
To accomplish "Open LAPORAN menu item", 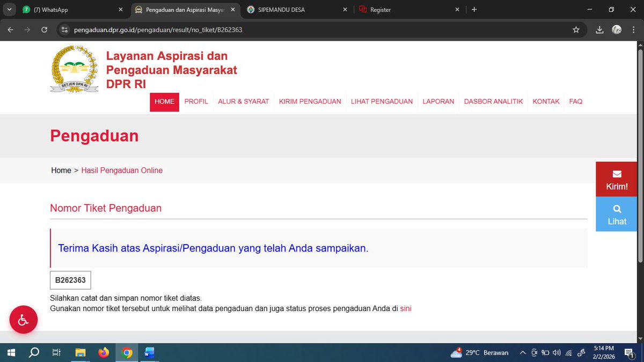I will (x=438, y=102).
